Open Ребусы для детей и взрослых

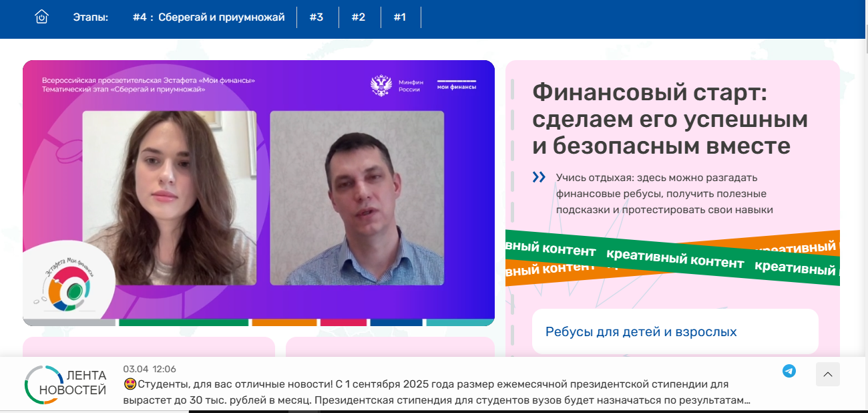[641, 331]
